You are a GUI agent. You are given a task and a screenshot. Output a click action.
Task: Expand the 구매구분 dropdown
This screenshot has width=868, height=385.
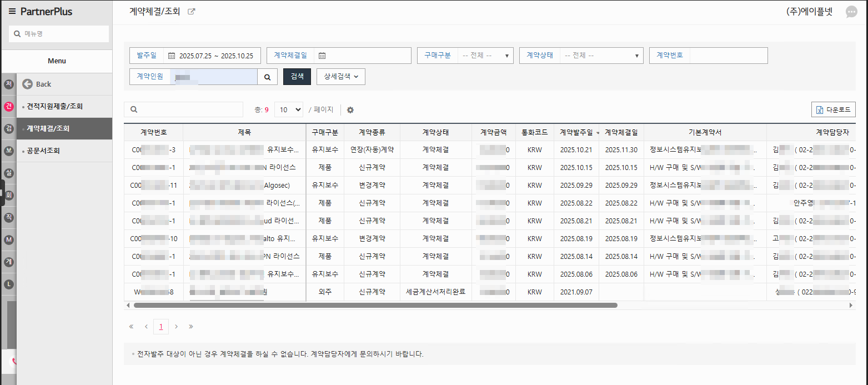pyautogui.click(x=485, y=56)
